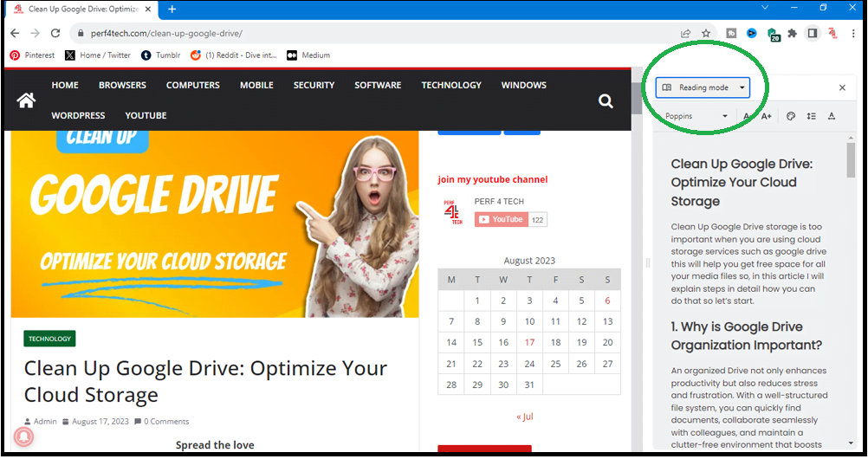This screenshot has height=459, width=868.
Task: Open the Chrome three-dot menu
Action: 853,33
